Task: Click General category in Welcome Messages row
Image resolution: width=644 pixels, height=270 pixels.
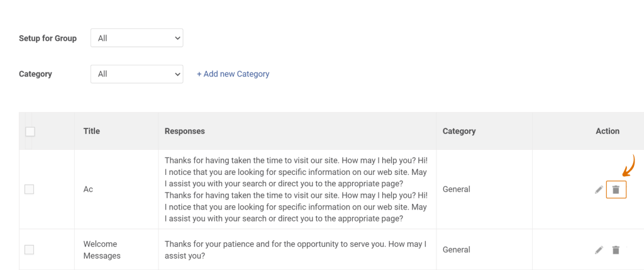Action: point(457,249)
